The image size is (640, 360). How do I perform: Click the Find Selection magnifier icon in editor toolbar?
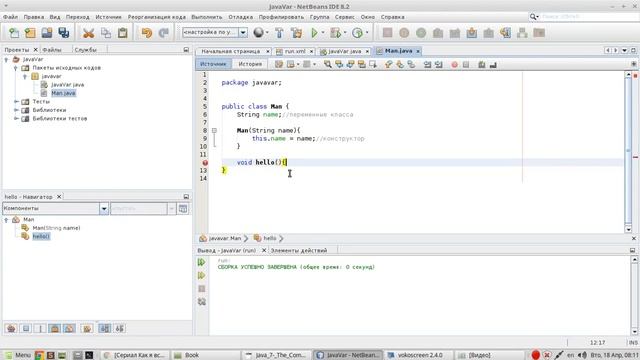point(328,64)
